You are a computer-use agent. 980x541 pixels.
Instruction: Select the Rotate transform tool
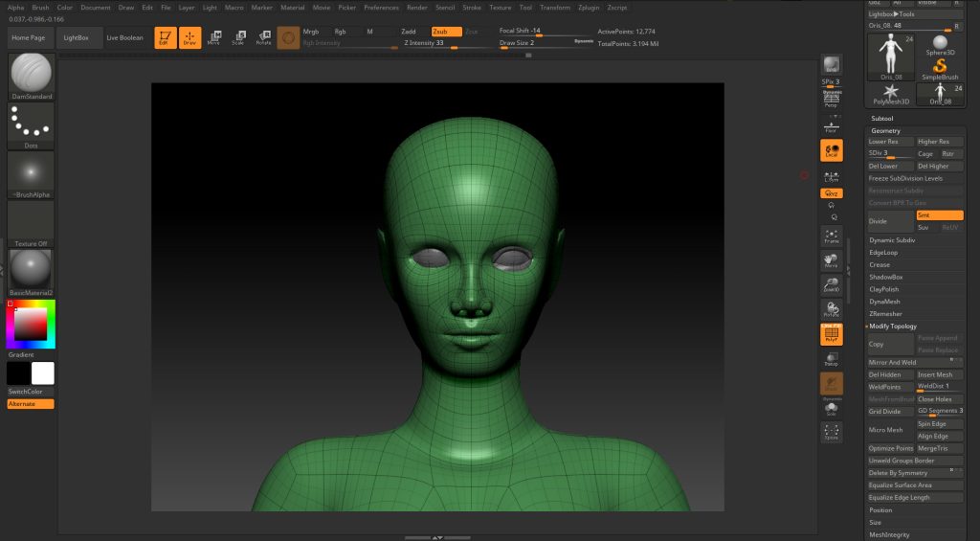pyautogui.click(x=263, y=37)
